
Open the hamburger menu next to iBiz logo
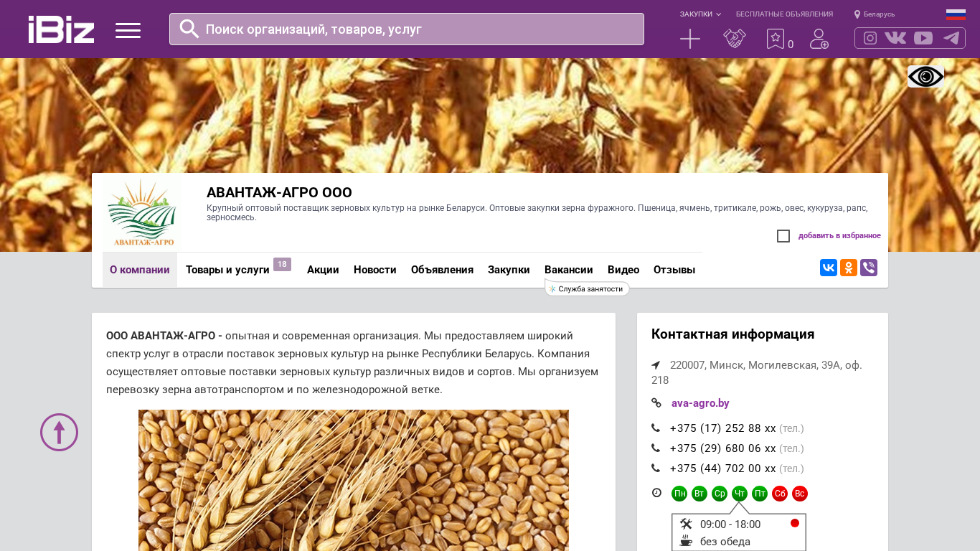tap(128, 30)
